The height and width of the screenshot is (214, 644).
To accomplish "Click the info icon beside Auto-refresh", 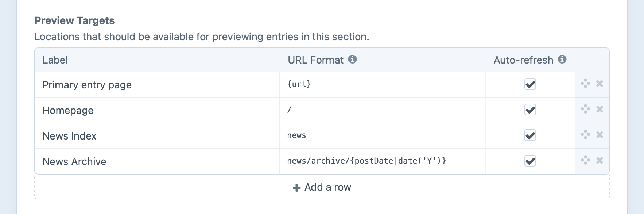I will [x=562, y=59].
